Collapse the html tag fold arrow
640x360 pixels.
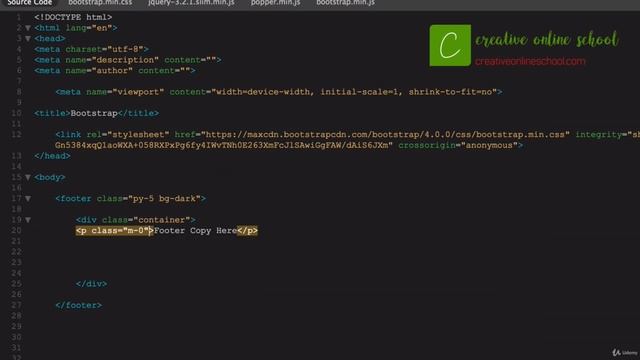[28, 28]
